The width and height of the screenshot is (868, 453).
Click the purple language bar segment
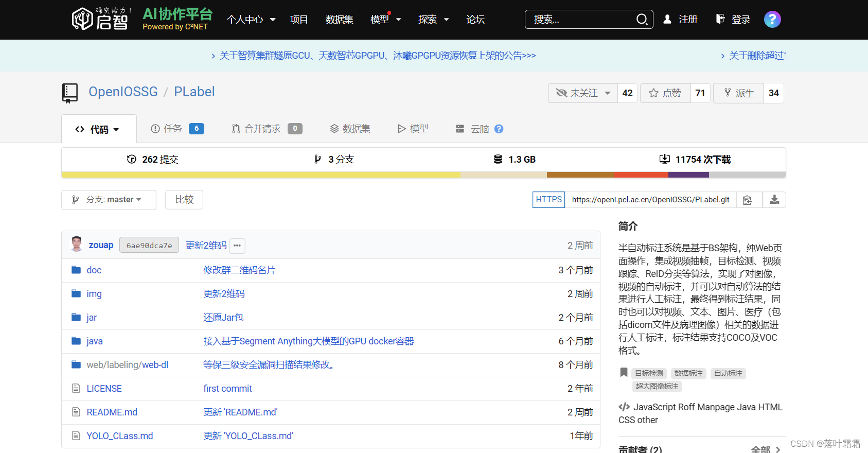[688, 175]
